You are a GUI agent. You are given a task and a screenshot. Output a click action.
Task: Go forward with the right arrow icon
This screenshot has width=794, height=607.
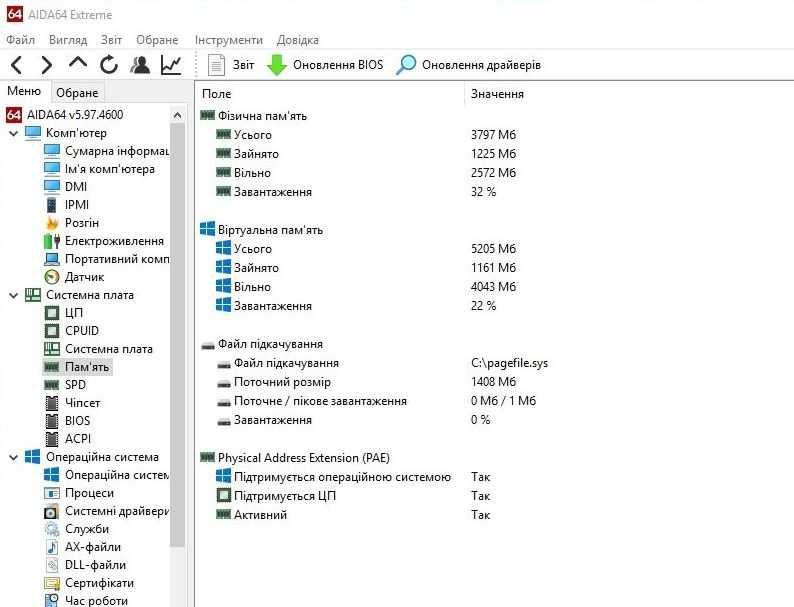(47, 65)
